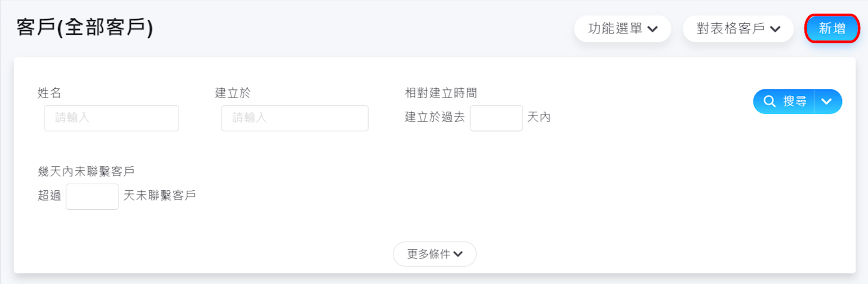Viewport: 868px width, 284px height.
Task: Click the 相對建立時間 label
Action: click(x=441, y=93)
